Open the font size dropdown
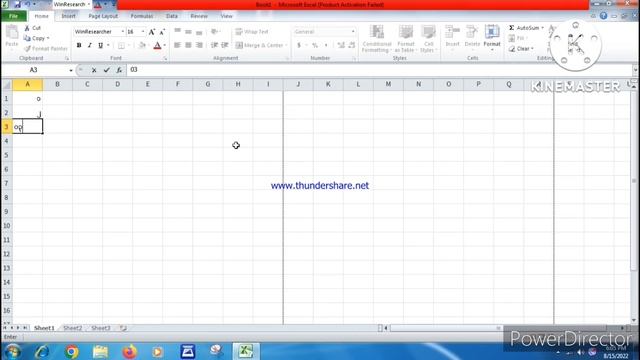The image size is (640, 360). coord(142,32)
